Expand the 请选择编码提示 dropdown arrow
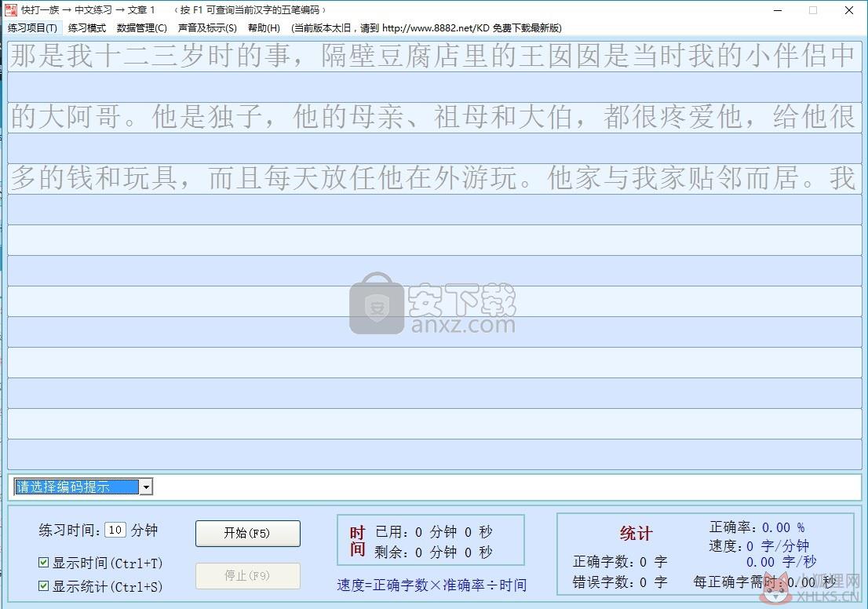The image size is (868, 609). click(146, 487)
